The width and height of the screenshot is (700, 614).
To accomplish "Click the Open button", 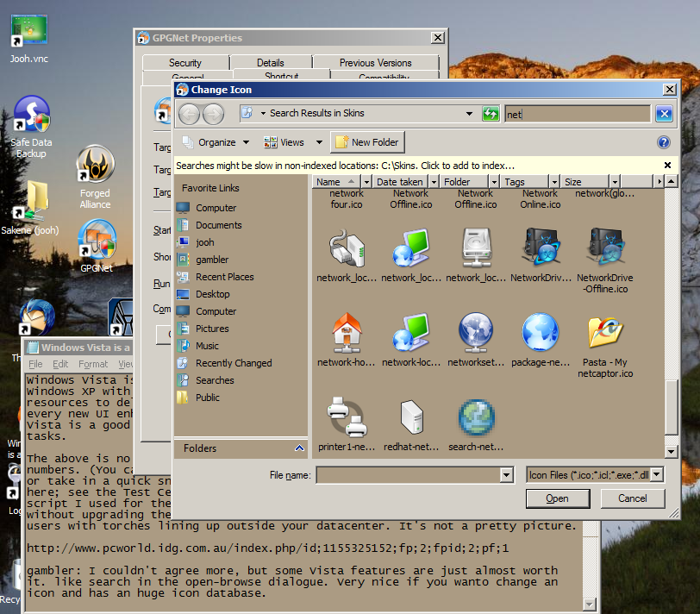I will (558, 498).
